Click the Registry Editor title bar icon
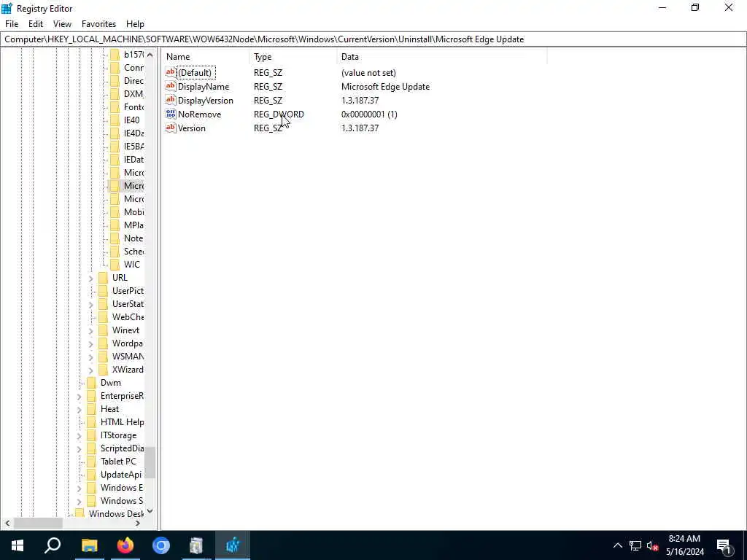The height and width of the screenshot is (560, 747). (7, 8)
